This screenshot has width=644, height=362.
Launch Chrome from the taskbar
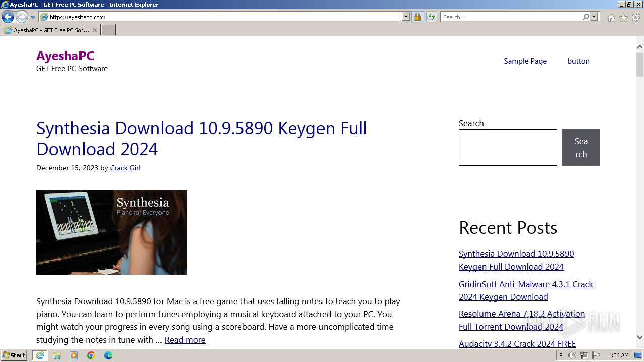91,355
